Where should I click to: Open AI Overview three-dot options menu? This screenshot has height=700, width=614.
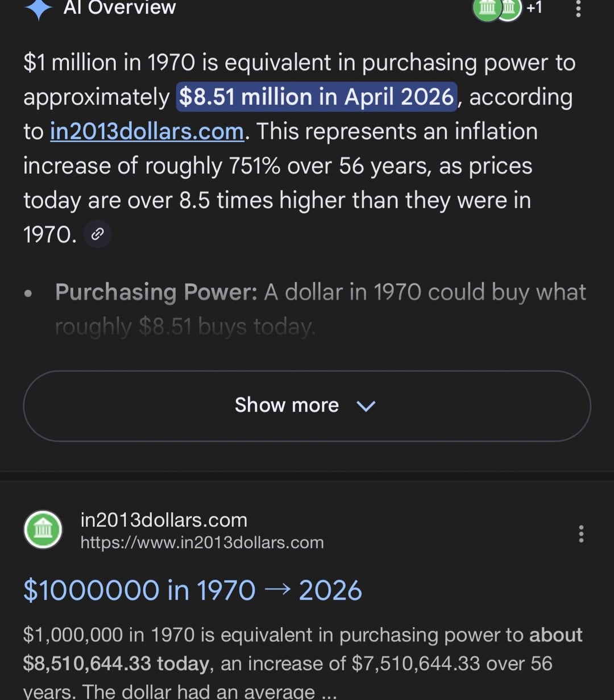(x=578, y=8)
